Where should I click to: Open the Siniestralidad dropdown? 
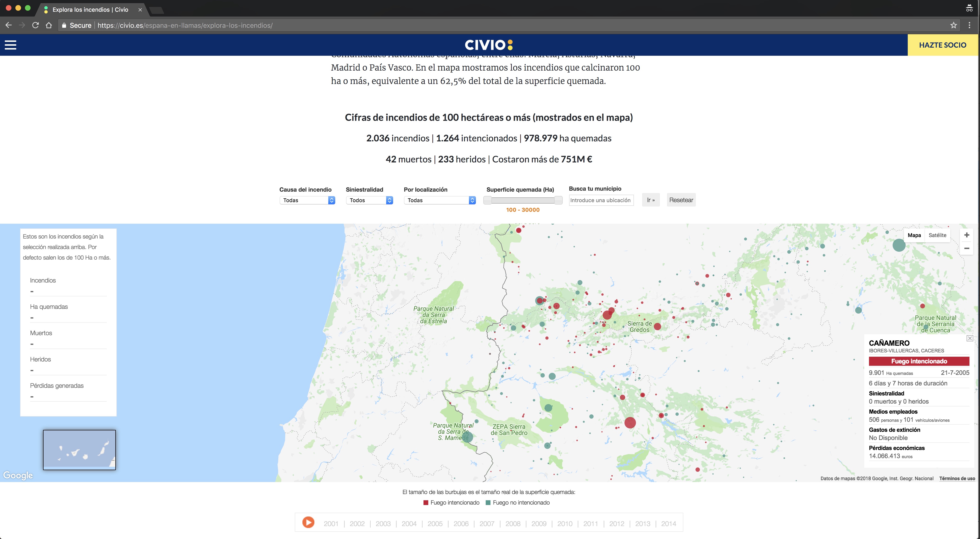(x=369, y=200)
